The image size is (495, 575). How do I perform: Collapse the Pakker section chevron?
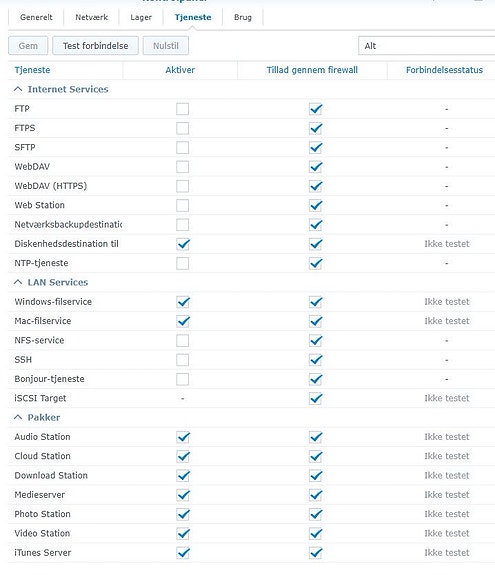(x=18, y=417)
